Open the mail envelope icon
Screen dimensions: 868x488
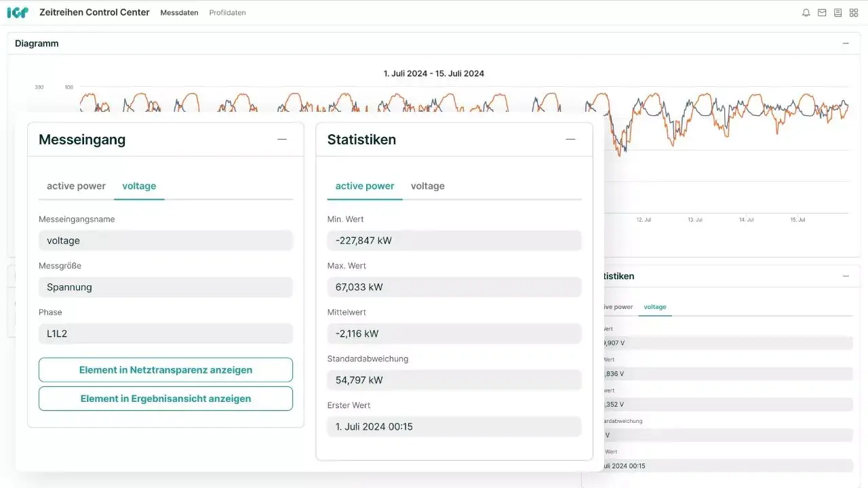pos(822,13)
